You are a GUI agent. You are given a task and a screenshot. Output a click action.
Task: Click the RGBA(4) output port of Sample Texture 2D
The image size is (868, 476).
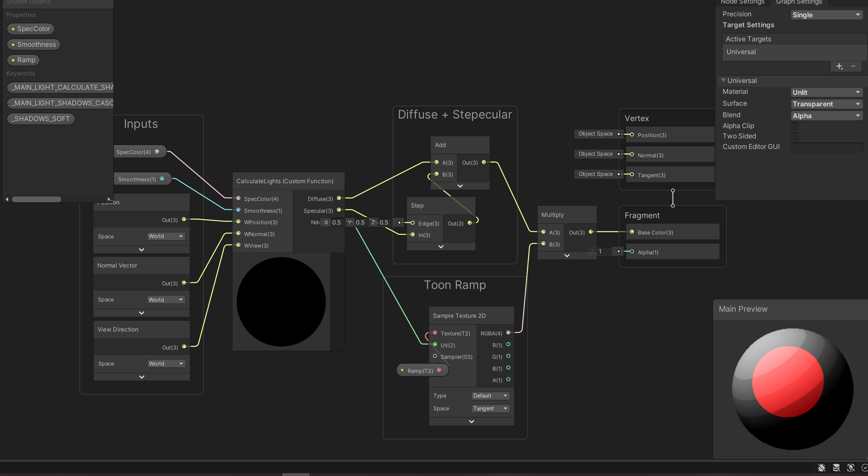[x=509, y=332]
